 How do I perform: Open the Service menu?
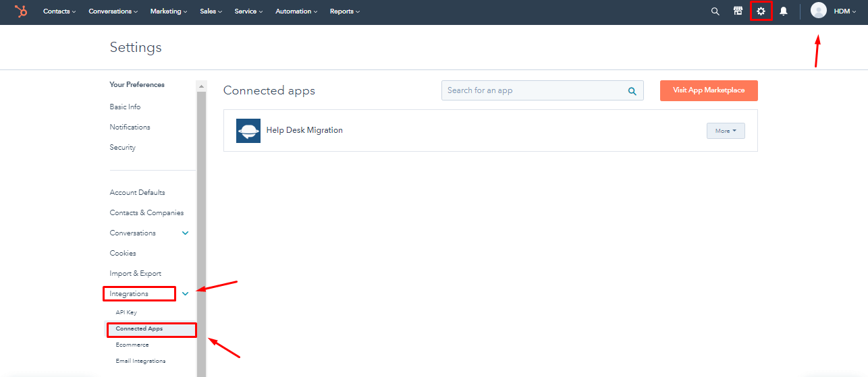pos(249,11)
